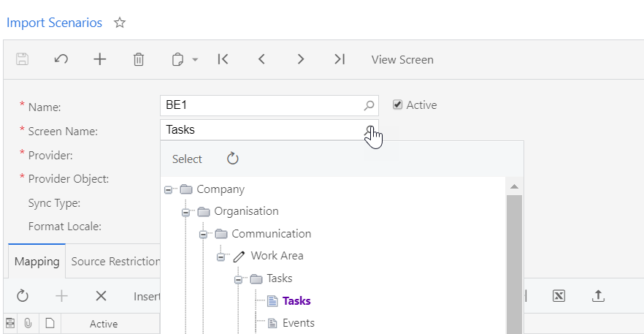Go to previous record arrow
This screenshot has width=644, height=334.
pos(262,60)
